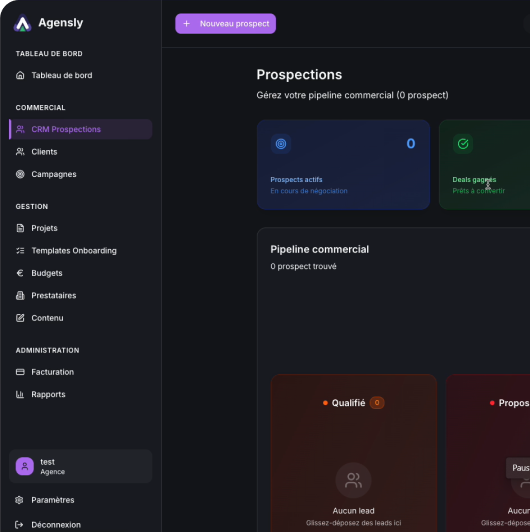Click the orange 0 badge next to Qualifié
The width and height of the screenshot is (530, 532).
[x=377, y=403]
